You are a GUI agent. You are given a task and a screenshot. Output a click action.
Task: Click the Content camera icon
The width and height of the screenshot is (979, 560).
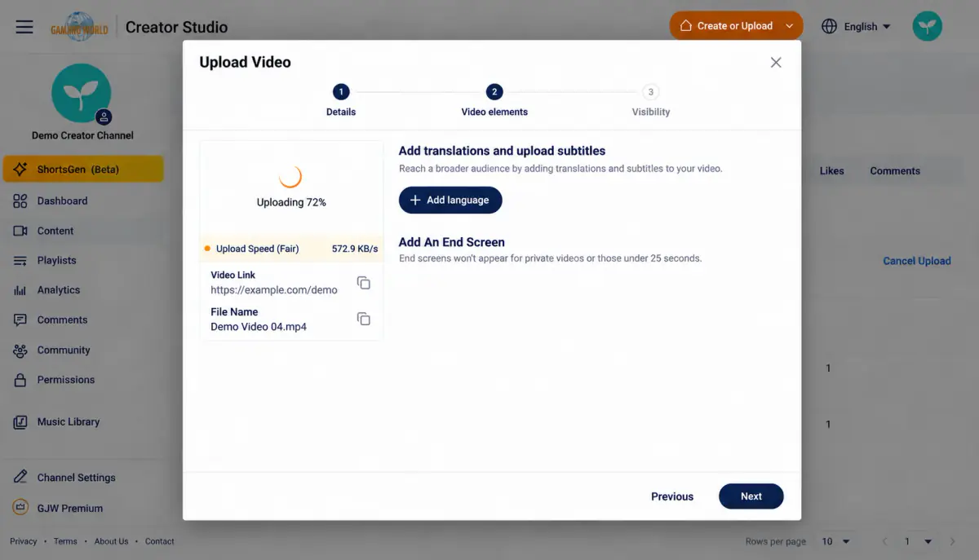click(20, 231)
